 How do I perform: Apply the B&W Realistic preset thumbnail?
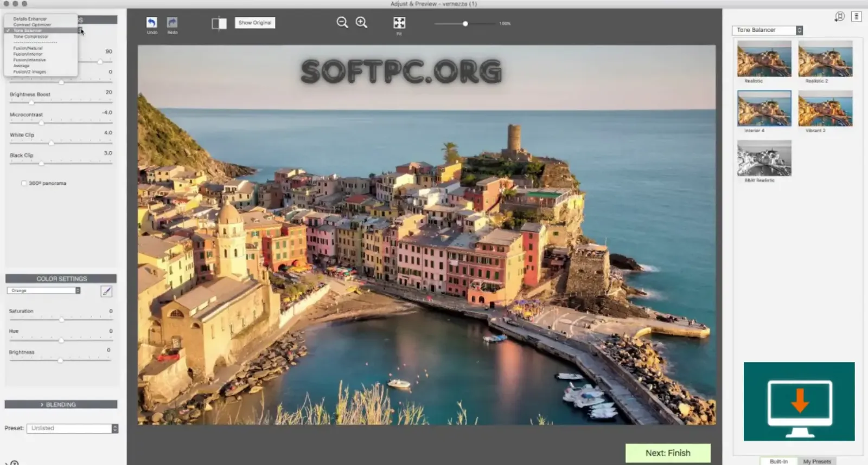click(764, 158)
